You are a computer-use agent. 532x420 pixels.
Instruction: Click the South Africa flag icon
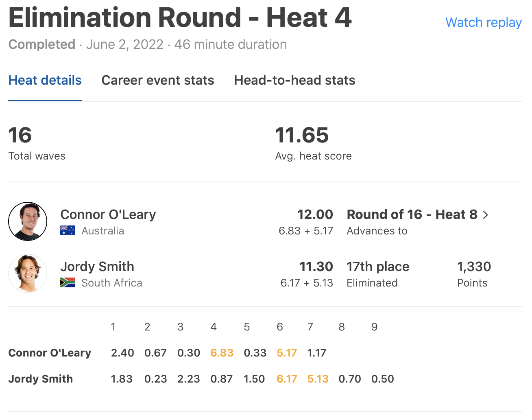point(68,283)
